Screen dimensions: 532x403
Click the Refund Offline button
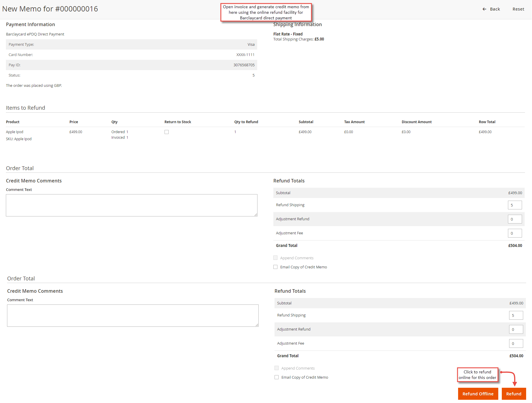tap(478, 394)
